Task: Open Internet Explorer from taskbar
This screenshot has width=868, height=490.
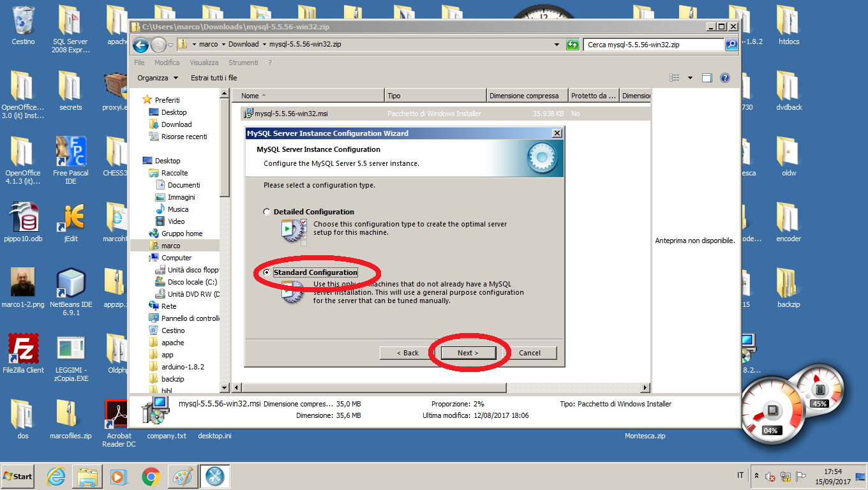Action: tap(57, 477)
